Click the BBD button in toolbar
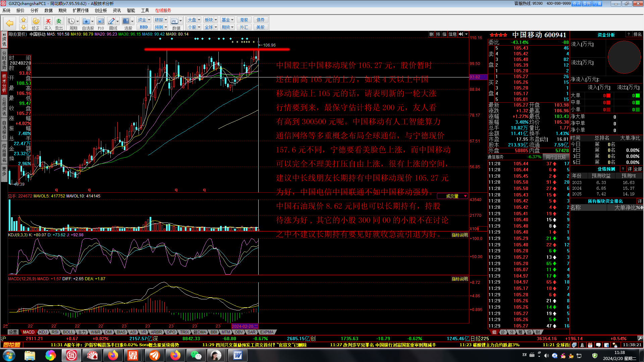The height and width of the screenshot is (362, 644). pos(144,27)
